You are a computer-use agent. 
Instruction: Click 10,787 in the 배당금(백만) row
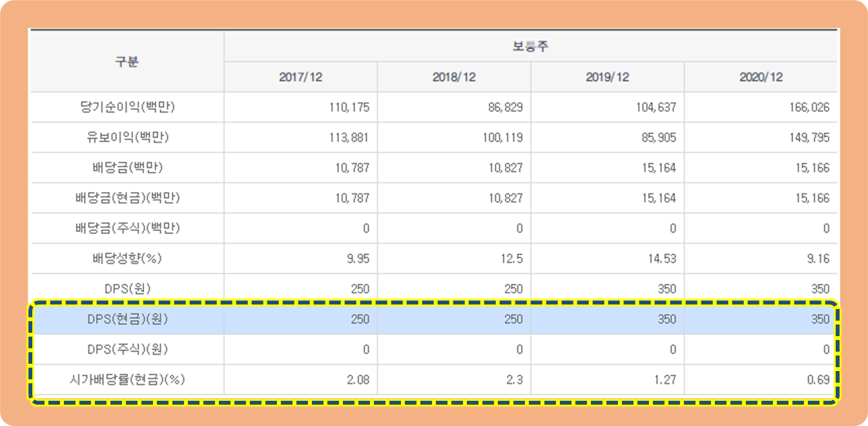coord(352,168)
